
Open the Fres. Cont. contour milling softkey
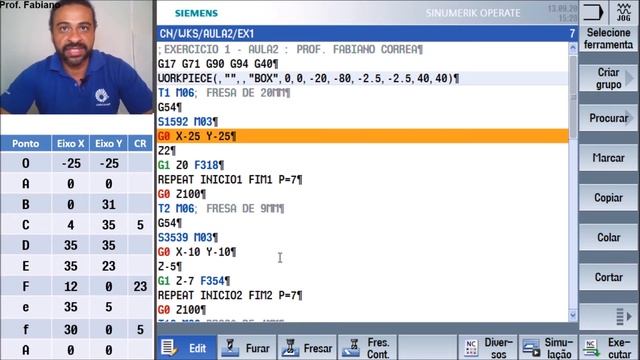[x=367, y=348]
